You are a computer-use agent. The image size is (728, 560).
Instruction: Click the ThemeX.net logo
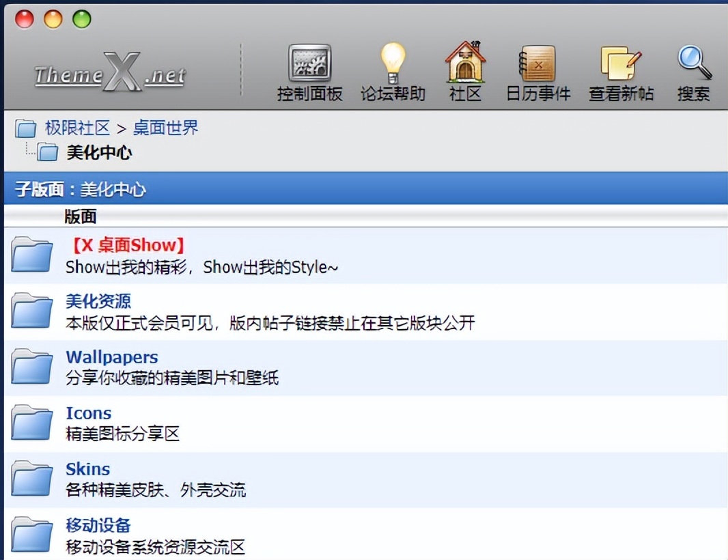tap(111, 73)
